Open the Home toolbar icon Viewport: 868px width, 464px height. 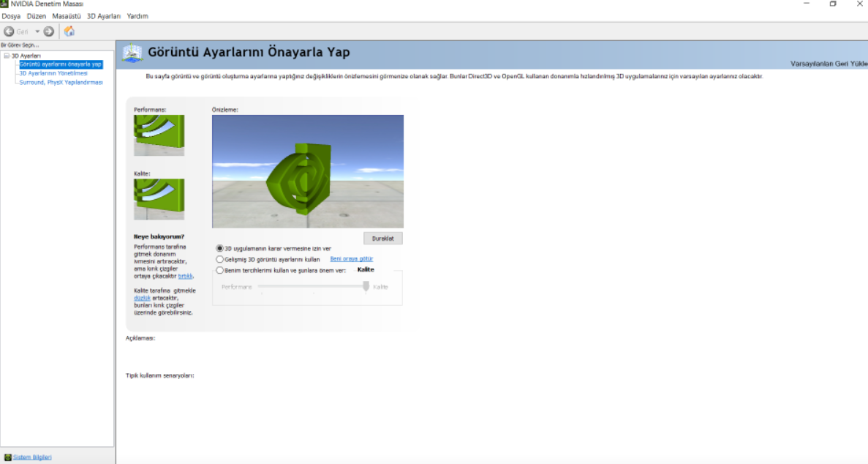(69, 31)
